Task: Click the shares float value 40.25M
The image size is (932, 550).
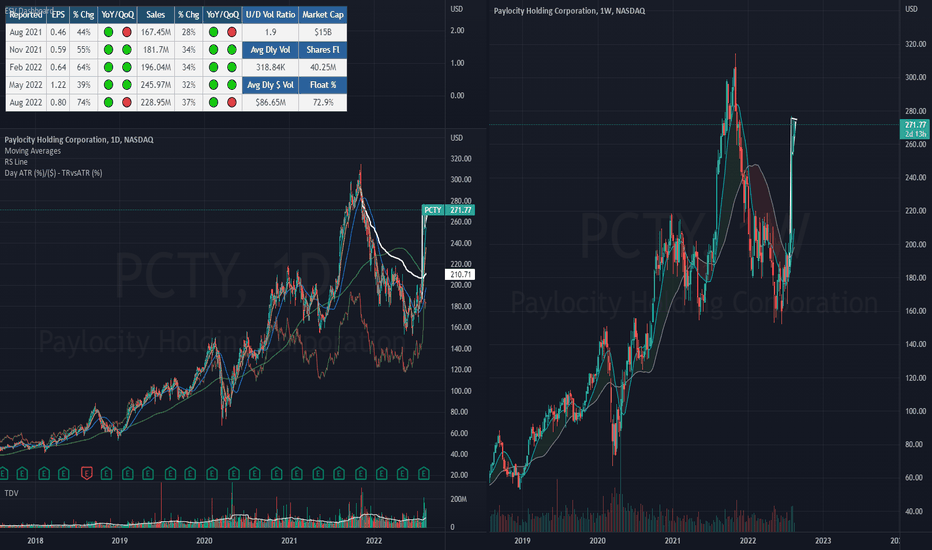Action: (323, 67)
